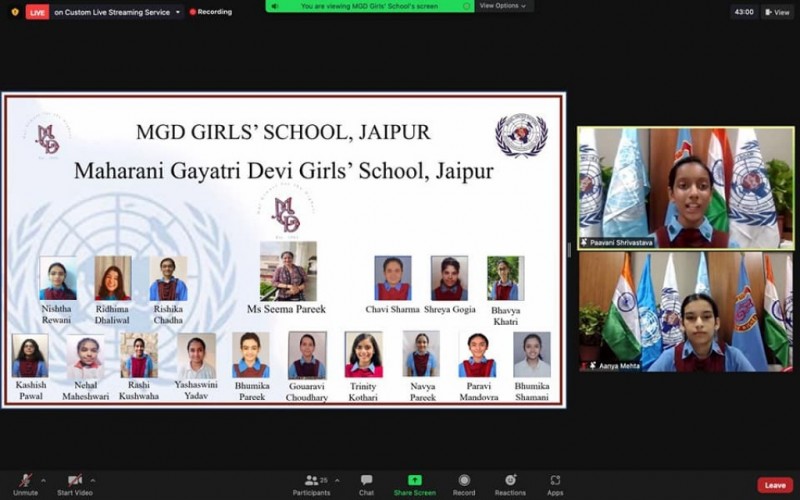Open the Reactions menu

[x=510, y=485]
